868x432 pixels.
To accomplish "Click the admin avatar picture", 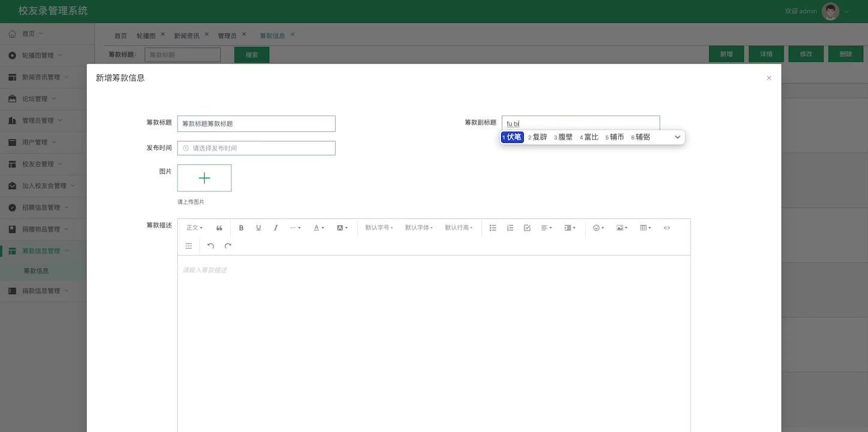I will click(x=830, y=11).
